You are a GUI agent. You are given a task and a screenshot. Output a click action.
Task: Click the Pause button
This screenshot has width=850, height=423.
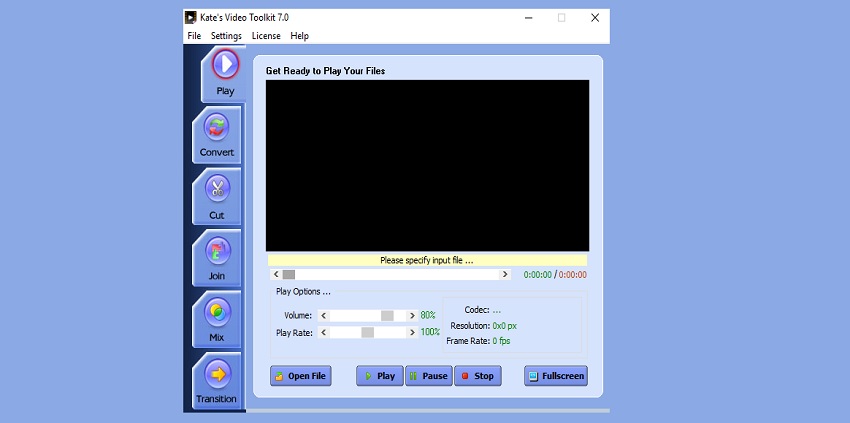pos(429,376)
